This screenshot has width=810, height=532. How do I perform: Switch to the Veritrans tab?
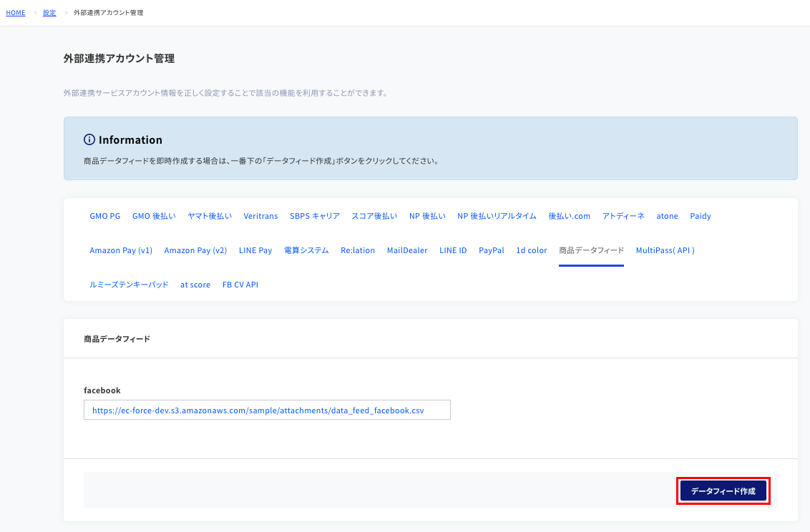click(261, 216)
